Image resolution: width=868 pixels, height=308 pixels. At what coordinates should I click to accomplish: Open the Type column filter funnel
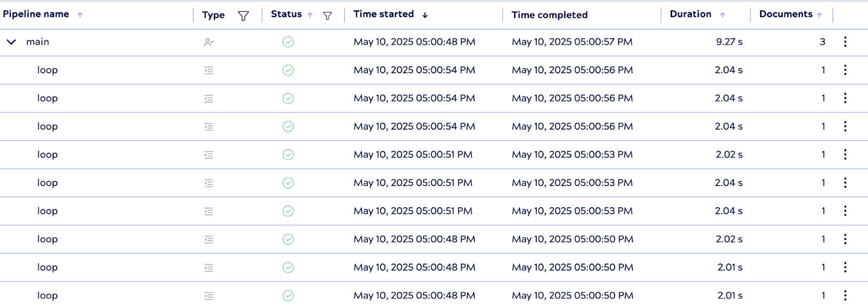coord(244,16)
